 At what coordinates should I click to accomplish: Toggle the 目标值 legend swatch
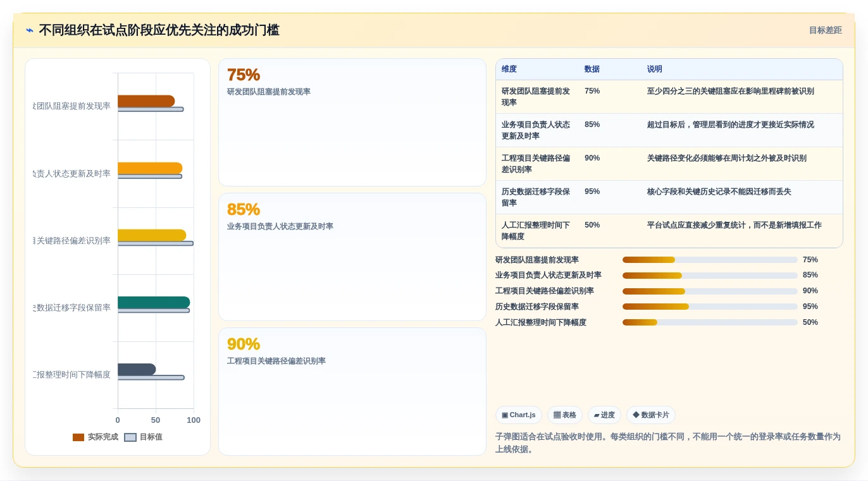click(130, 437)
